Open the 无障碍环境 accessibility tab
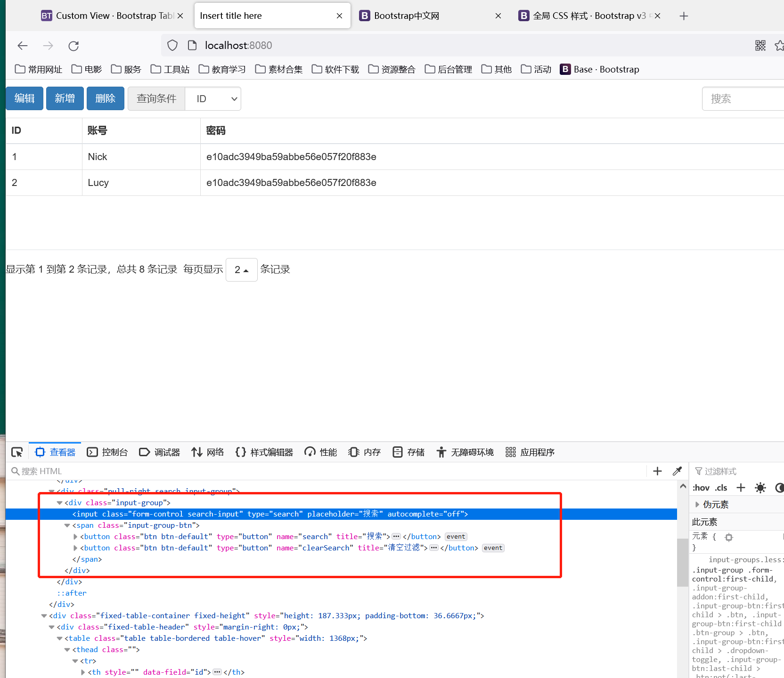 (465, 452)
